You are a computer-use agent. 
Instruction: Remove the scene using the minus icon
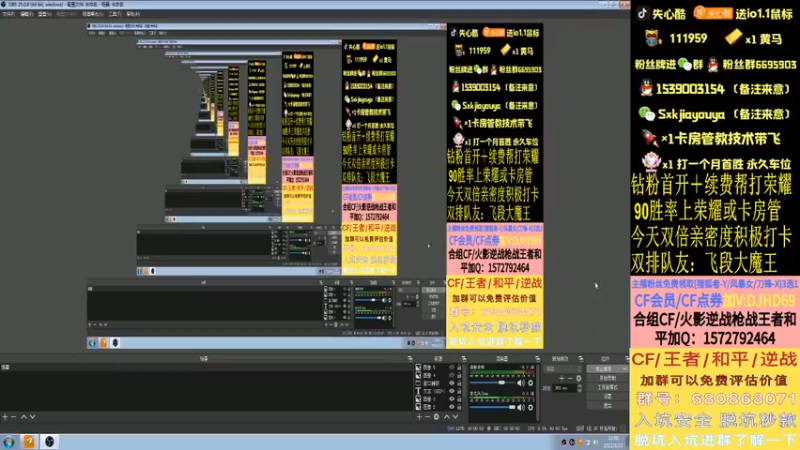(13, 417)
